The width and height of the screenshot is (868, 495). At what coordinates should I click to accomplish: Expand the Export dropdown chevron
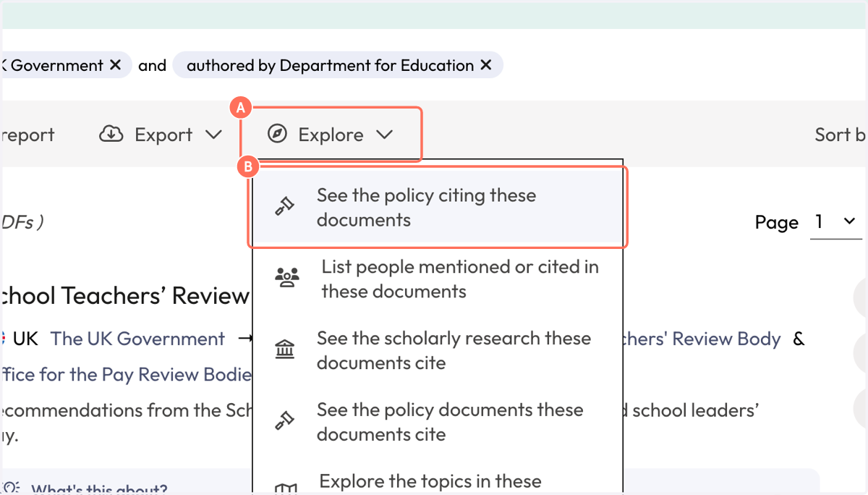[x=213, y=135]
